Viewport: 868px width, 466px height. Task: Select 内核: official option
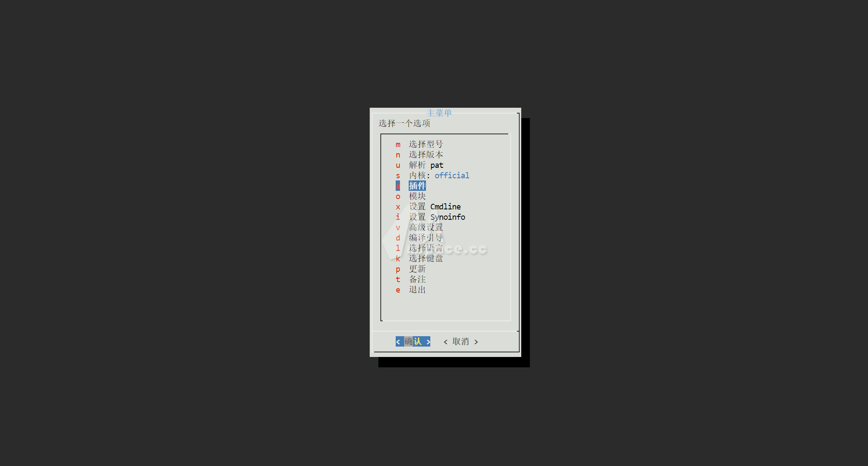coord(439,175)
